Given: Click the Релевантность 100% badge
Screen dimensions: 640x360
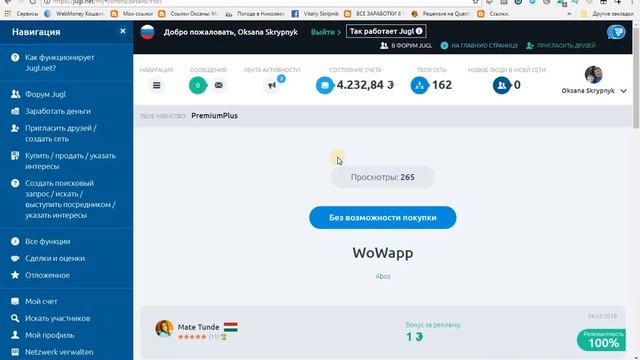Looking at the screenshot, I should (601, 340).
